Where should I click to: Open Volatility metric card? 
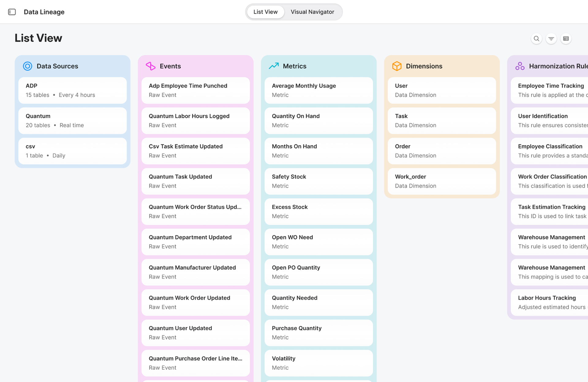(x=319, y=363)
